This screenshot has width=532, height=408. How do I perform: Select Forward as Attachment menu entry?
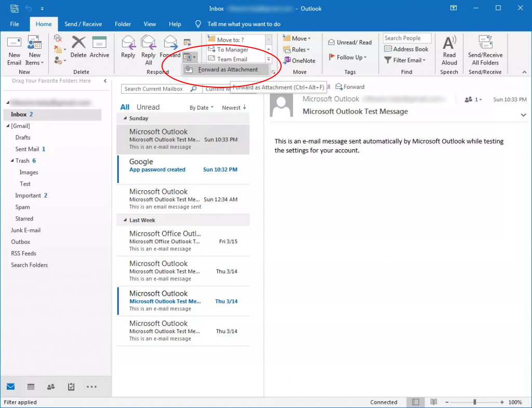pyautogui.click(x=228, y=70)
